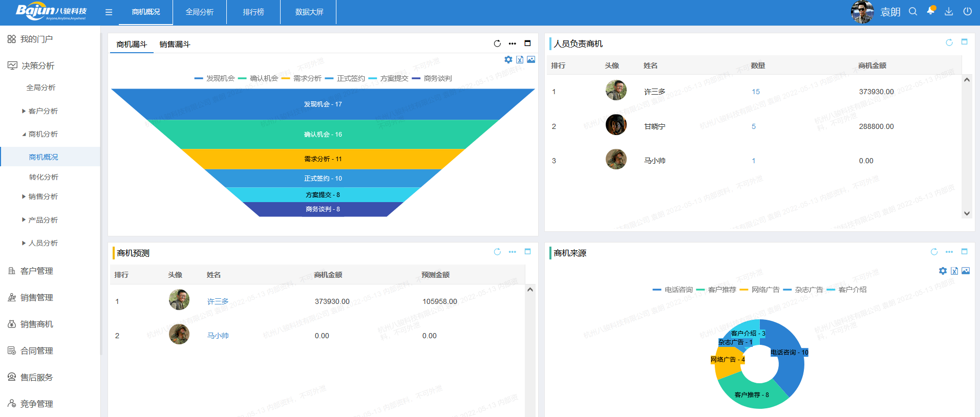The height and width of the screenshot is (417, 980).
Task: Click the download icon in header
Action: (949, 12)
